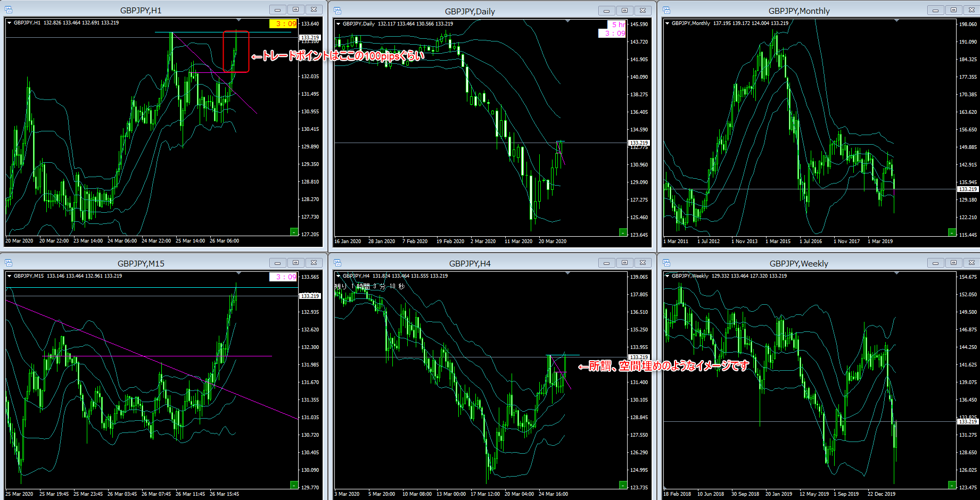Maximize the GBPJPY,H4 chart window

[624, 263]
